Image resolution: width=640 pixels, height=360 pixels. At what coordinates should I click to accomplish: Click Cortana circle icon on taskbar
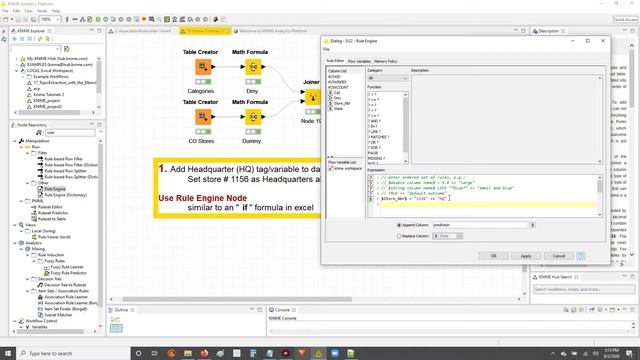point(138,353)
